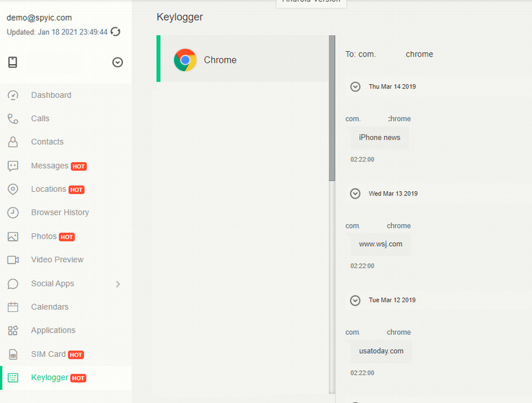Open Calendars

[x=50, y=307]
